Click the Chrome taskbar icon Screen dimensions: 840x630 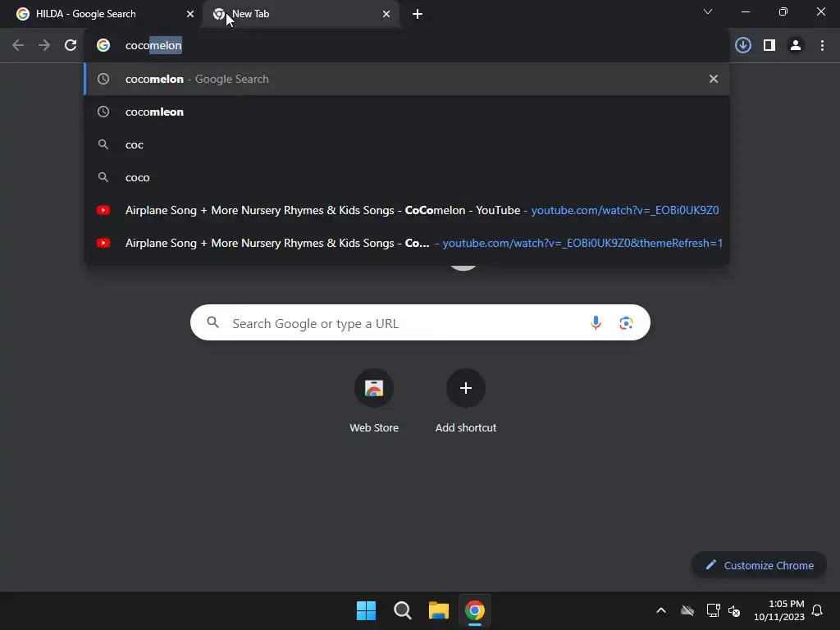click(475, 610)
